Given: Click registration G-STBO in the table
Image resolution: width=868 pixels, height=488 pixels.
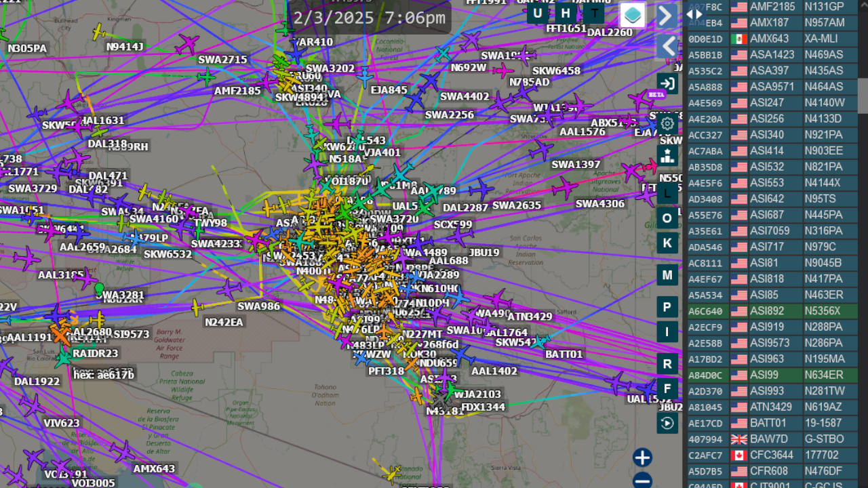Looking at the screenshot, I should coord(824,439).
